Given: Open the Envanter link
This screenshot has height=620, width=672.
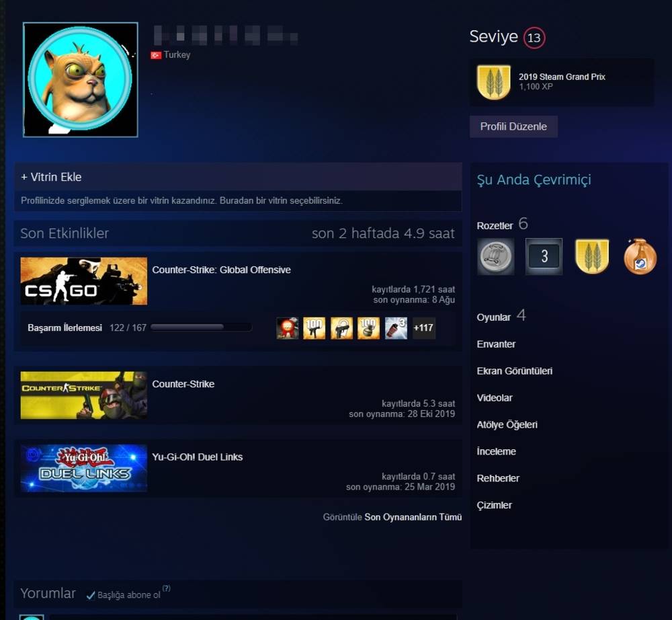Looking at the screenshot, I should coord(497,344).
